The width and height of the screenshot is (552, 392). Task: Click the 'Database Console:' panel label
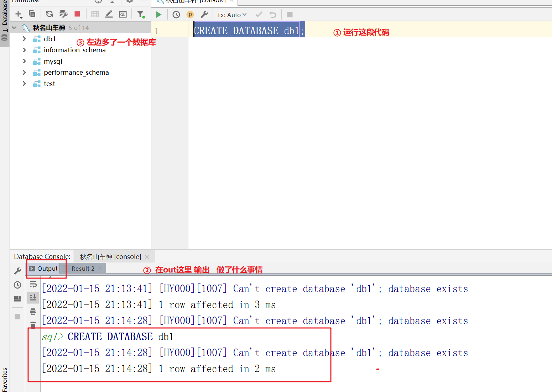[42, 256]
